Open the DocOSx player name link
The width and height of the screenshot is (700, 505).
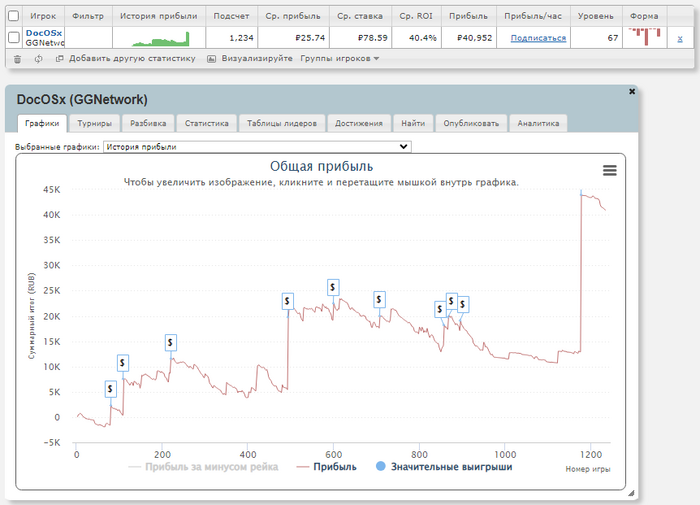coord(44,33)
